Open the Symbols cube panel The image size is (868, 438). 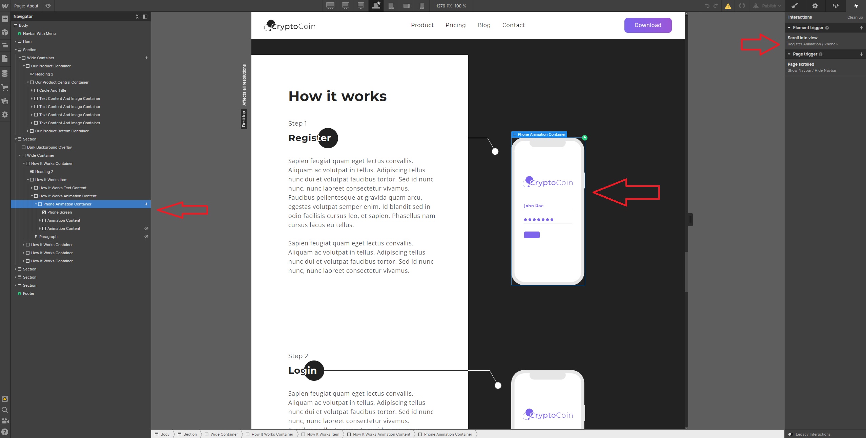pyautogui.click(x=5, y=32)
